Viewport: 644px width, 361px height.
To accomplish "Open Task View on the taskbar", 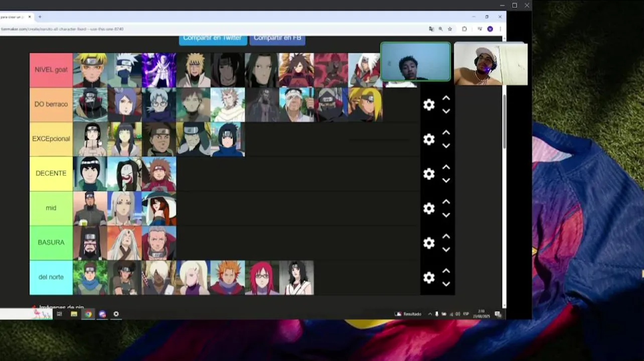I will (x=59, y=314).
